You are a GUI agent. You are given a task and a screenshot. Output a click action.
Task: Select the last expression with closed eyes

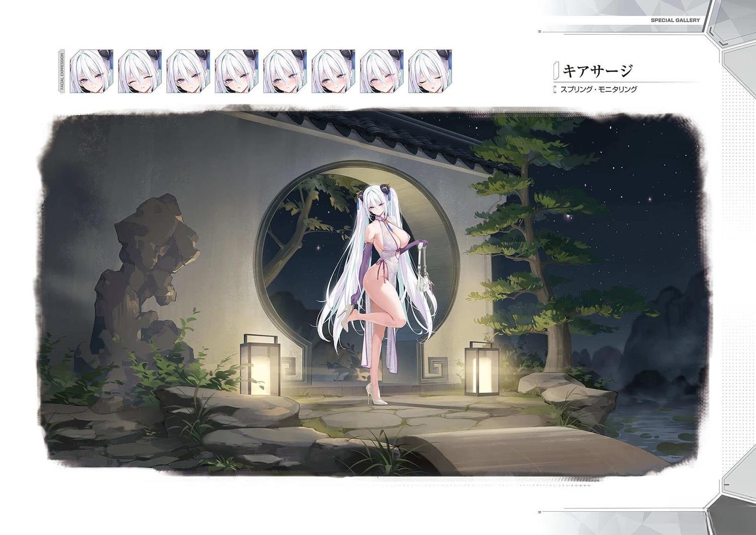[430, 71]
